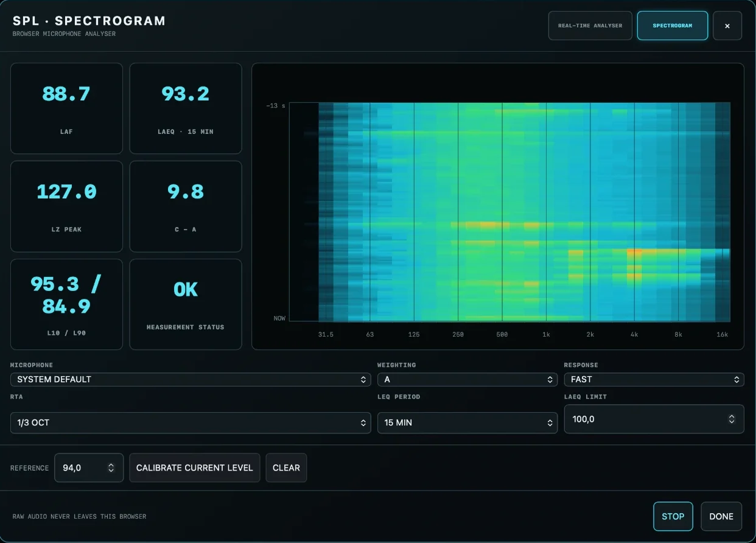The width and height of the screenshot is (756, 543).
Task: Click the -13 s time axis label
Action: pyautogui.click(x=275, y=106)
